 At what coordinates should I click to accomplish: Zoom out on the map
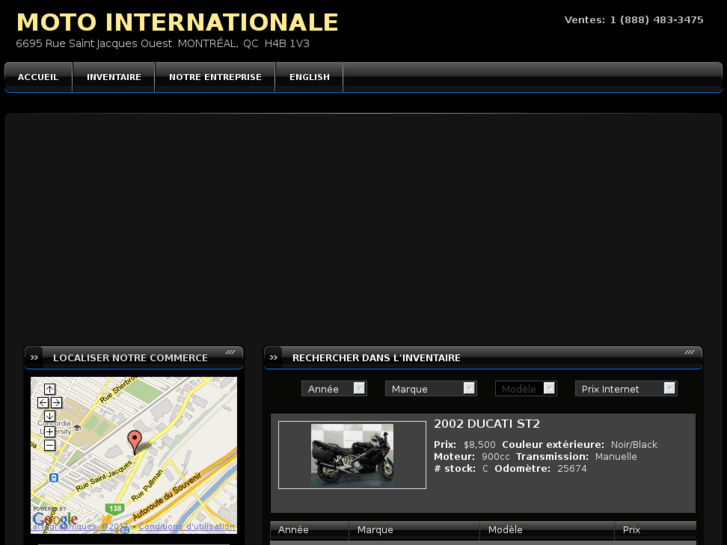click(50, 445)
